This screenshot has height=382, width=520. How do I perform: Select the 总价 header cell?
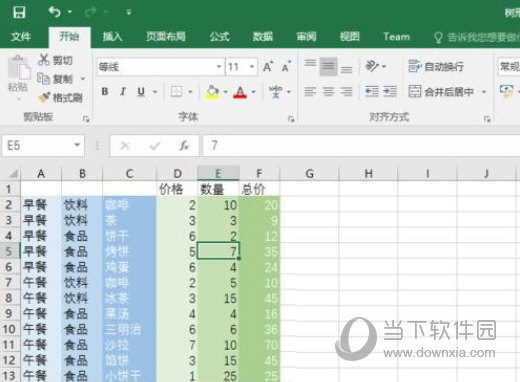pyautogui.click(x=259, y=189)
